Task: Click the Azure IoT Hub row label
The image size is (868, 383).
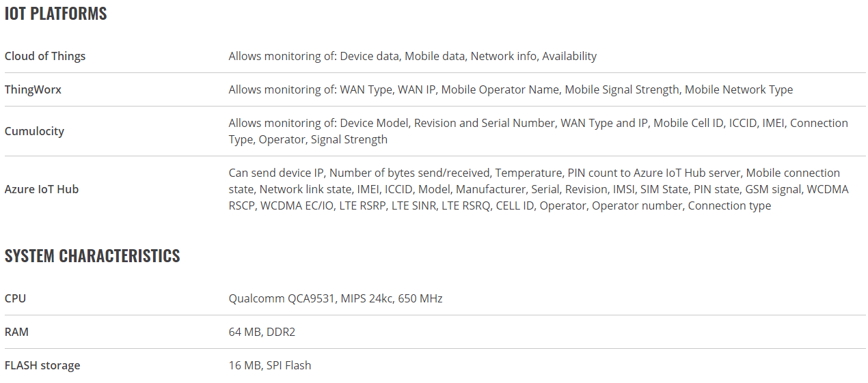Action: (x=42, y=189)
